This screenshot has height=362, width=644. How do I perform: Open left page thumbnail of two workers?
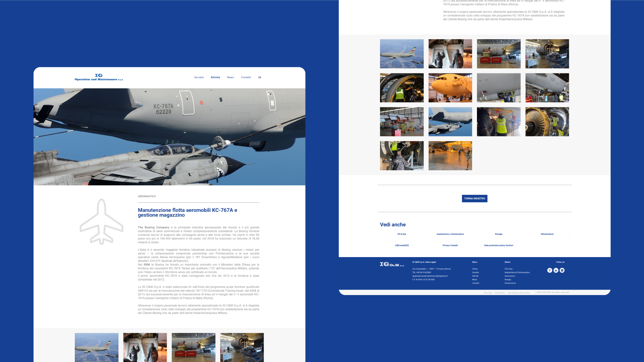pos(145,347)
